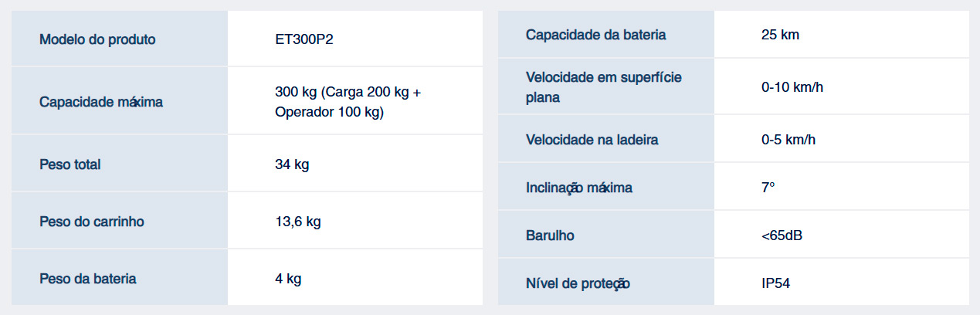Select the '300 kg (Carga 200 kg + Operador 100 kg)' text

(x=348, y=102)
